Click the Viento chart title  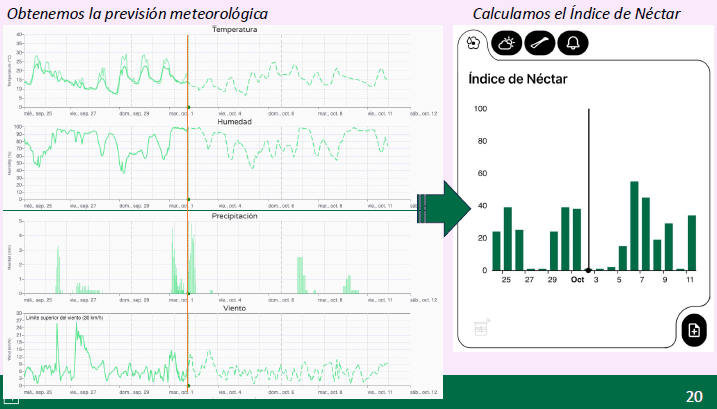point(235,308)
